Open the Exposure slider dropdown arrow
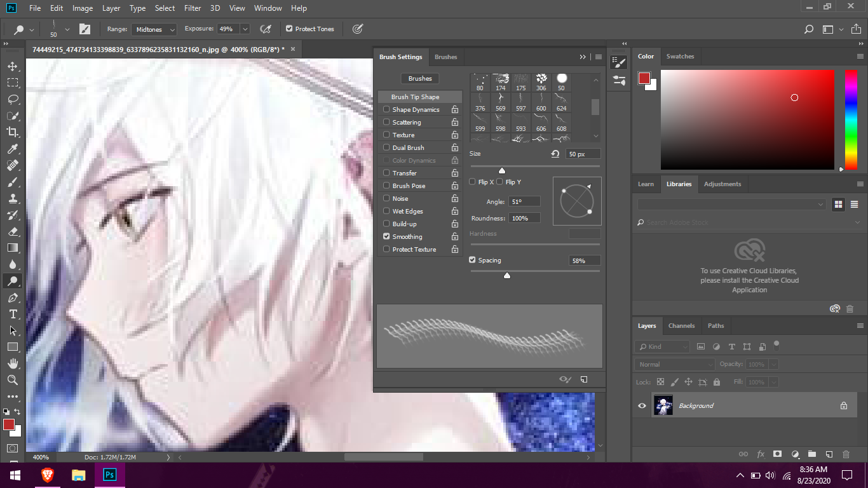 click(245, 29)
